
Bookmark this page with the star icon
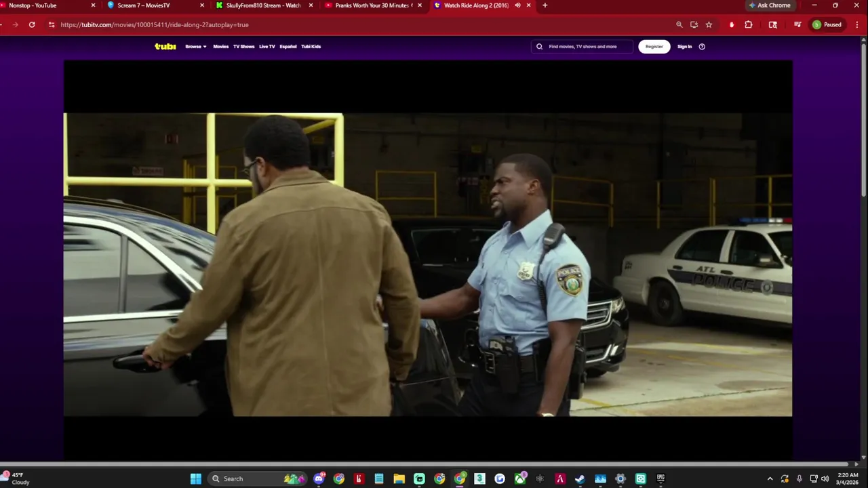coord(709,24)
